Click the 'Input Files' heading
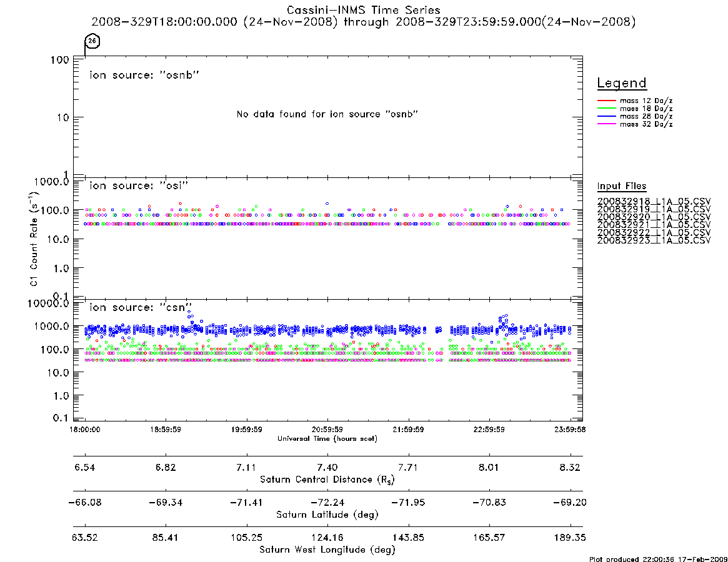This screenshot has width=728, height=562. (622, 186)
